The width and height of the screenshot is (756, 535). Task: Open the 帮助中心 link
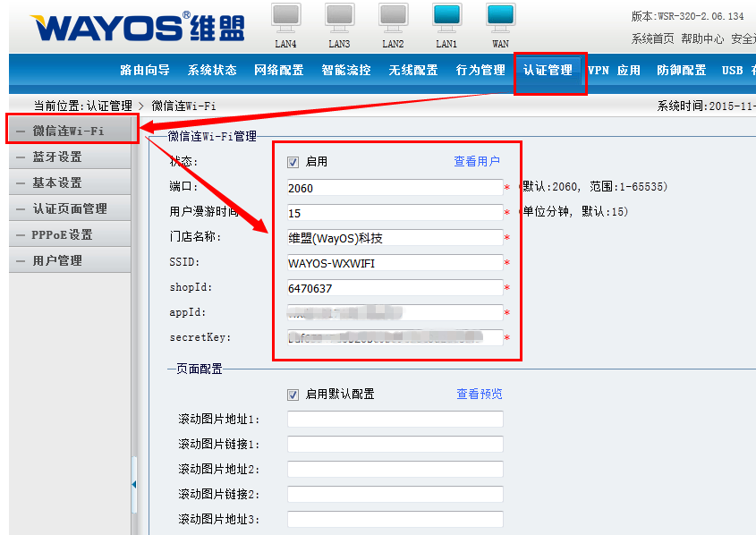coord(702,38)
